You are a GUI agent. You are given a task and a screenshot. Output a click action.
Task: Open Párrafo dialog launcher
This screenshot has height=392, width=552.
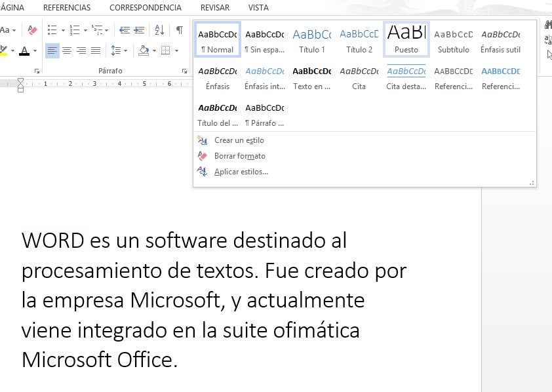pyautogui.click(x=184, y=71)
